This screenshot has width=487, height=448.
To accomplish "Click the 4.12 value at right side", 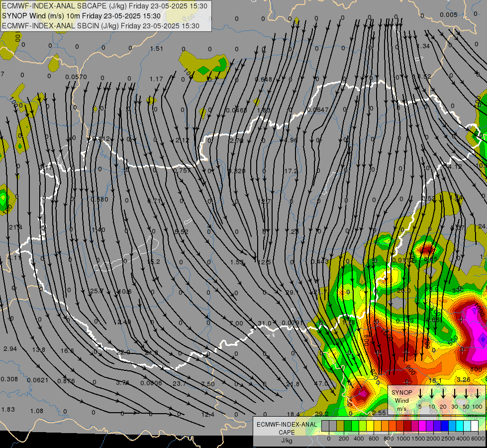I will 455,167.
